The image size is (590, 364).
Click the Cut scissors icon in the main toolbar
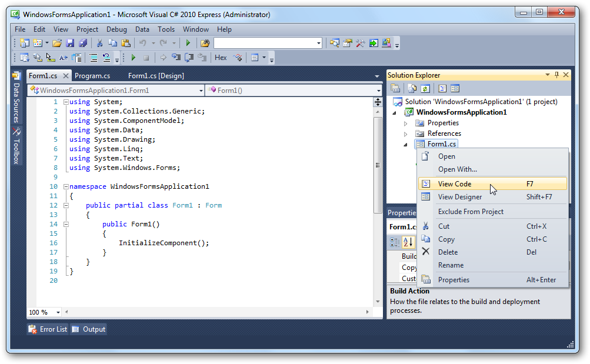click(x=99, y=43)
